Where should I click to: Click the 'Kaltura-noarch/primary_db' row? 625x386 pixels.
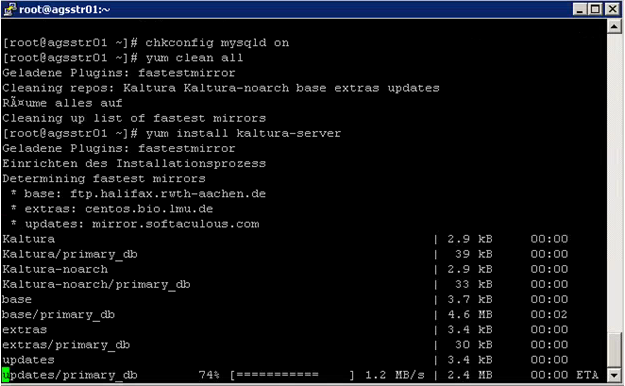(x=285, y=285)
